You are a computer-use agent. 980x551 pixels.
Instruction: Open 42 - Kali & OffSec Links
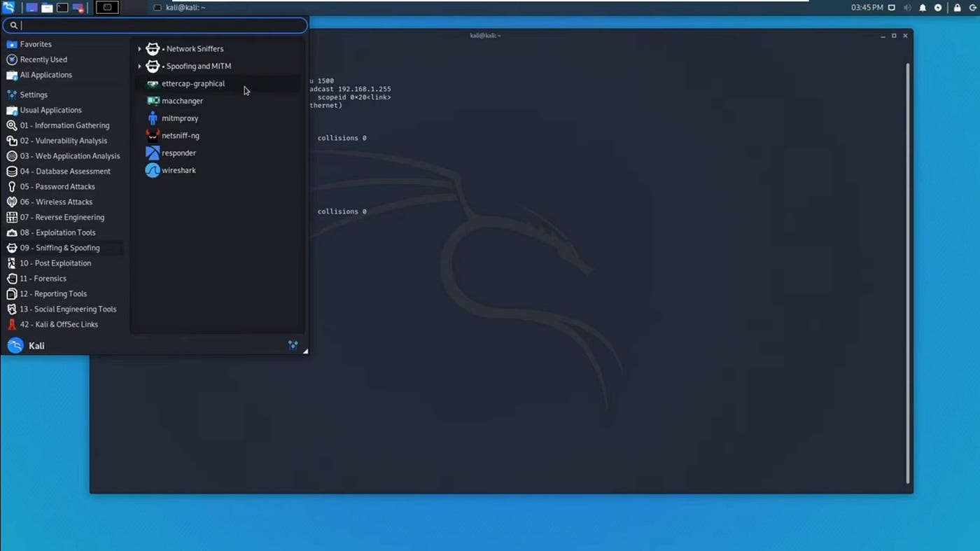64,325
